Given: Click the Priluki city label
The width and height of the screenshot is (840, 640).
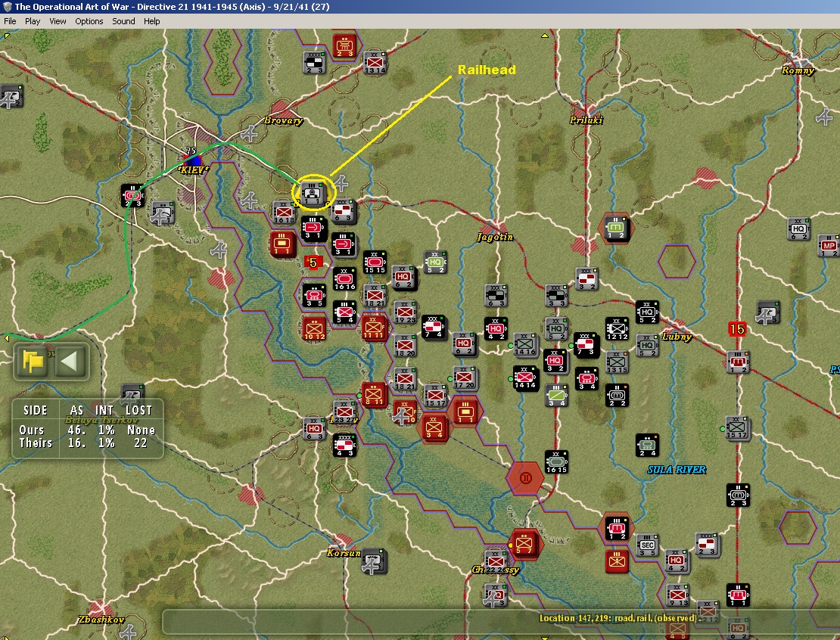Looking at the screenshot, I should click(x=586, y=120).
